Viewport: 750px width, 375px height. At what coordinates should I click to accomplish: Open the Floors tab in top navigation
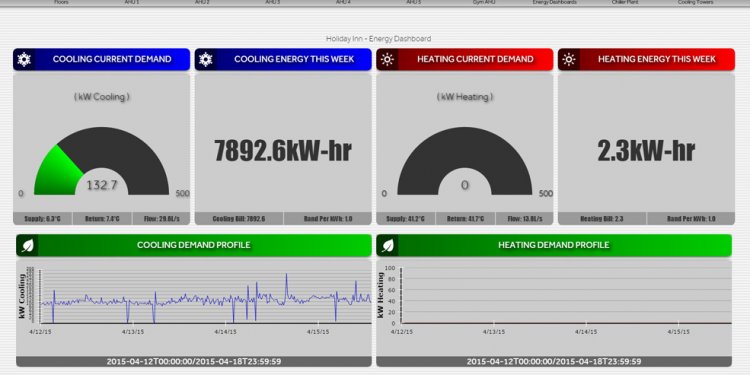click(x=61, y=2)
